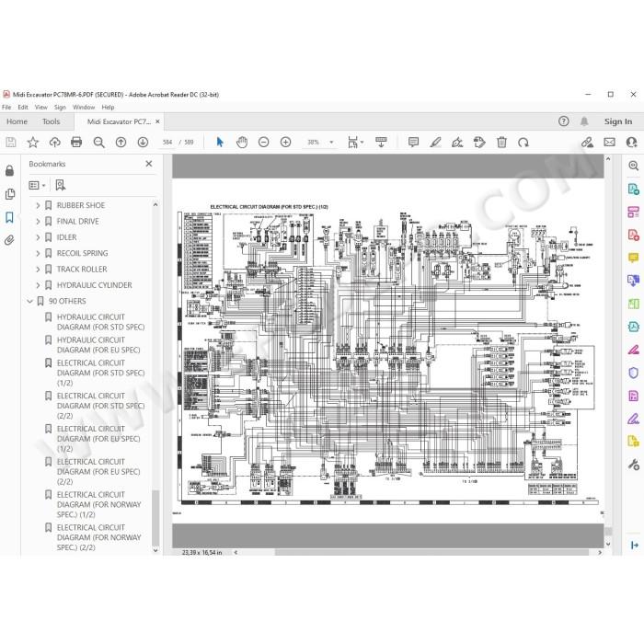Open the zoom percentage dropdown

click(x=331, y=142)
